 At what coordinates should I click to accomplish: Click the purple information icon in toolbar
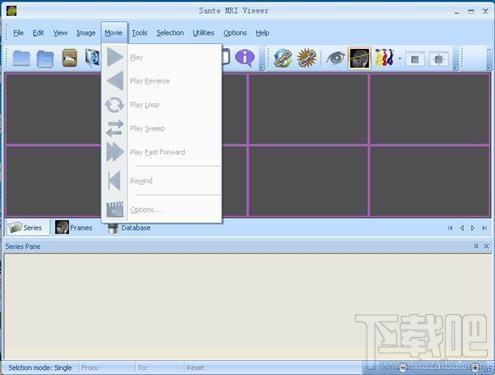245,57
